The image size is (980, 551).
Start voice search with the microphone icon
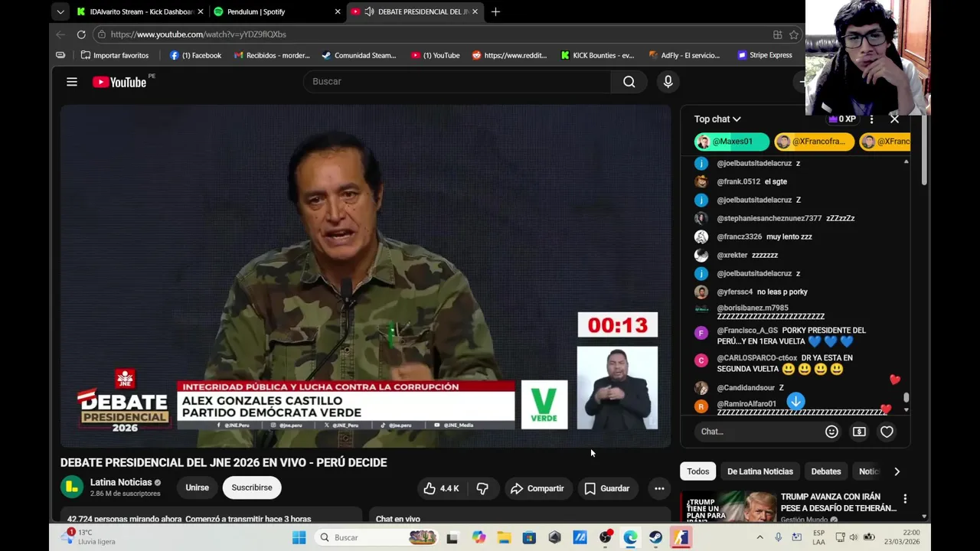coord(668,82)
